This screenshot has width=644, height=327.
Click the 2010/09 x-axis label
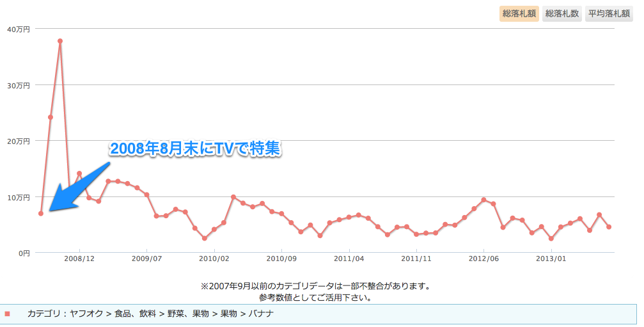[281, 259]
